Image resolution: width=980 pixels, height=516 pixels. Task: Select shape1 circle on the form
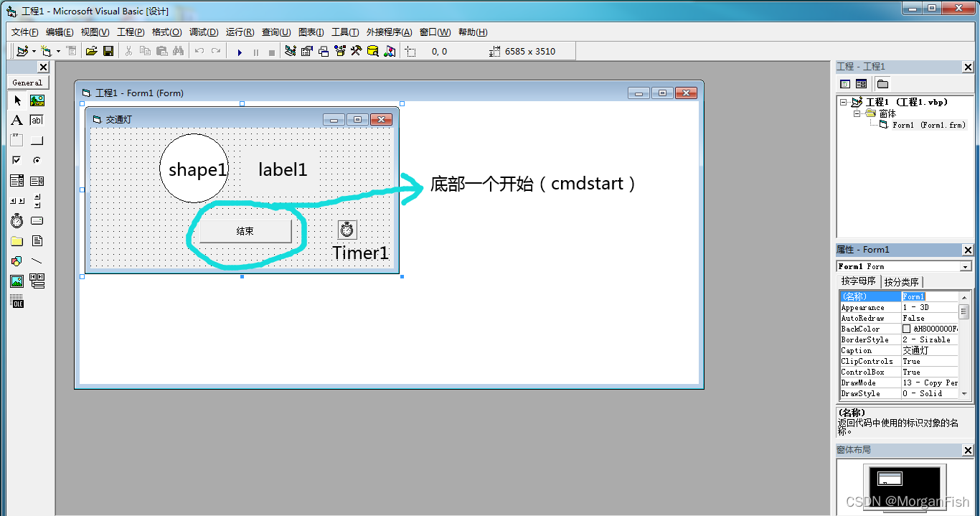tap(194, 168)
